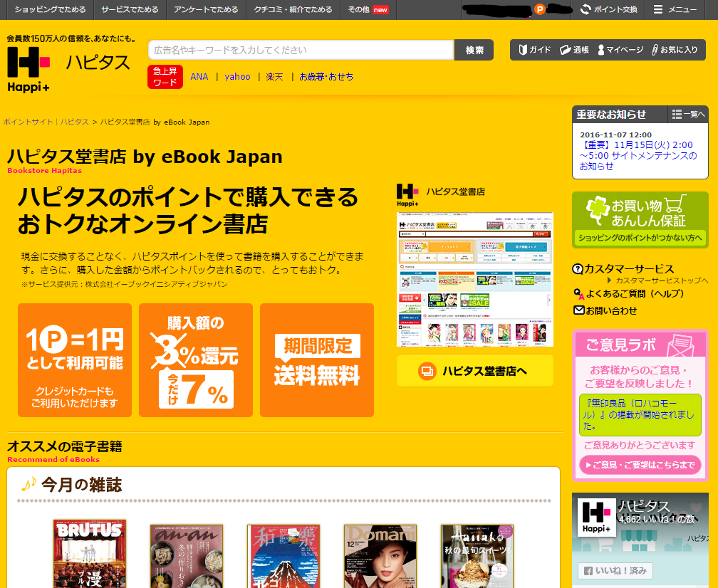The width and height of the screenshot is (718, 588).
Task: Open よくあるご質問（ヘルプ）
Action: point(629,294)
